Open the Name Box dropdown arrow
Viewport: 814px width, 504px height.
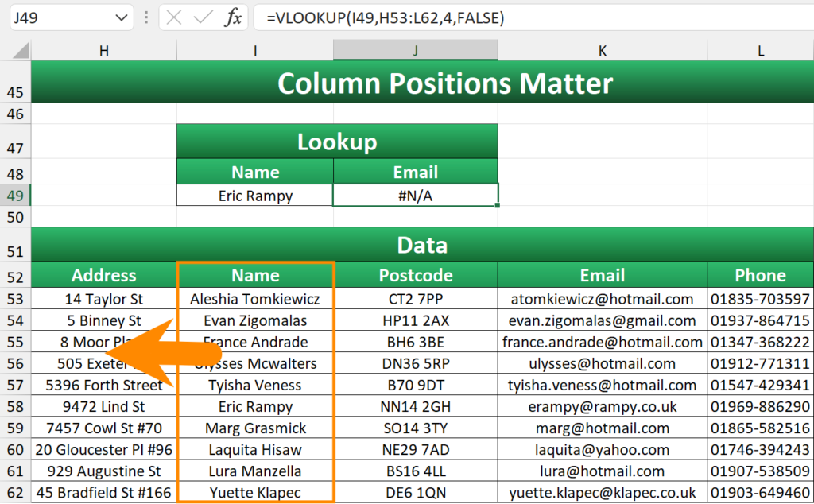coord(120,17)
